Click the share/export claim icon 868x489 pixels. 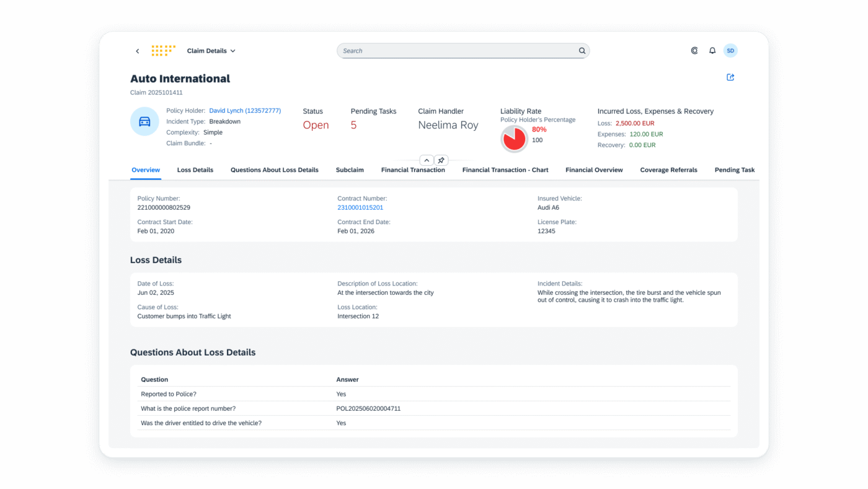coord(730,77)
